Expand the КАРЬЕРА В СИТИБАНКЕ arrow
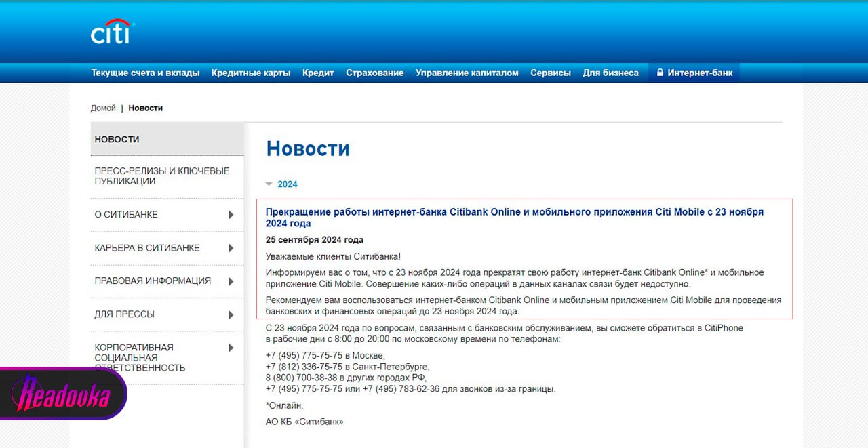This screenshot has height=448, width=868. click(231, 247)
